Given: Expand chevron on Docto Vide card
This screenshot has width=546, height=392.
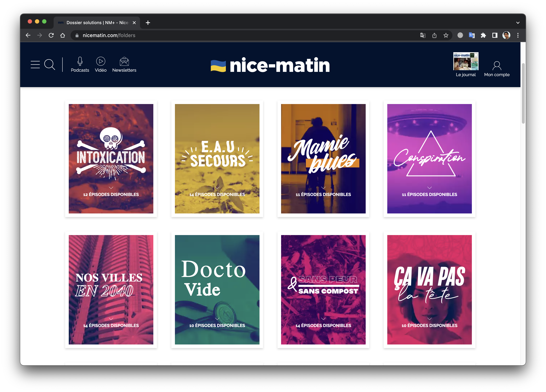Looking at the screenshot, I should (217, 319).
